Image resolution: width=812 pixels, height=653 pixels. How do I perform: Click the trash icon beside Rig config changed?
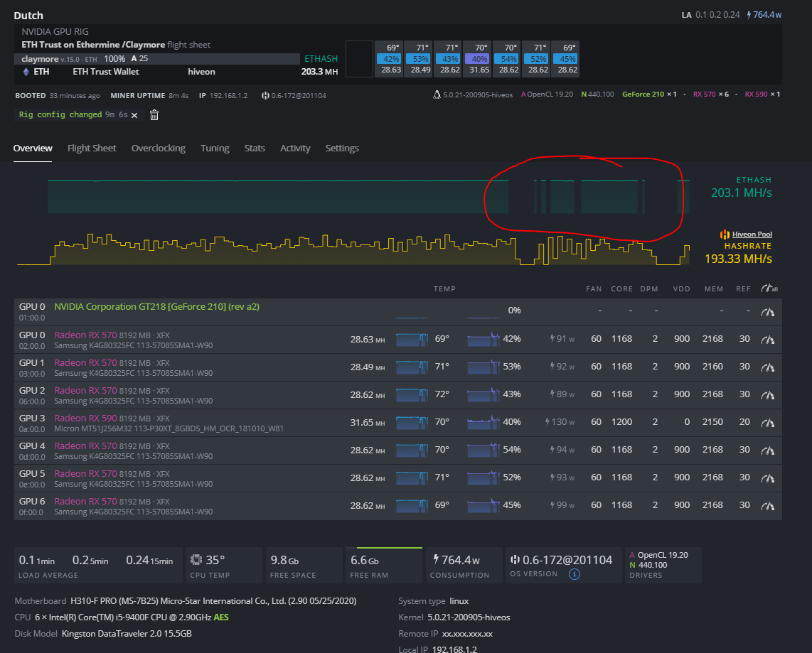154,115
